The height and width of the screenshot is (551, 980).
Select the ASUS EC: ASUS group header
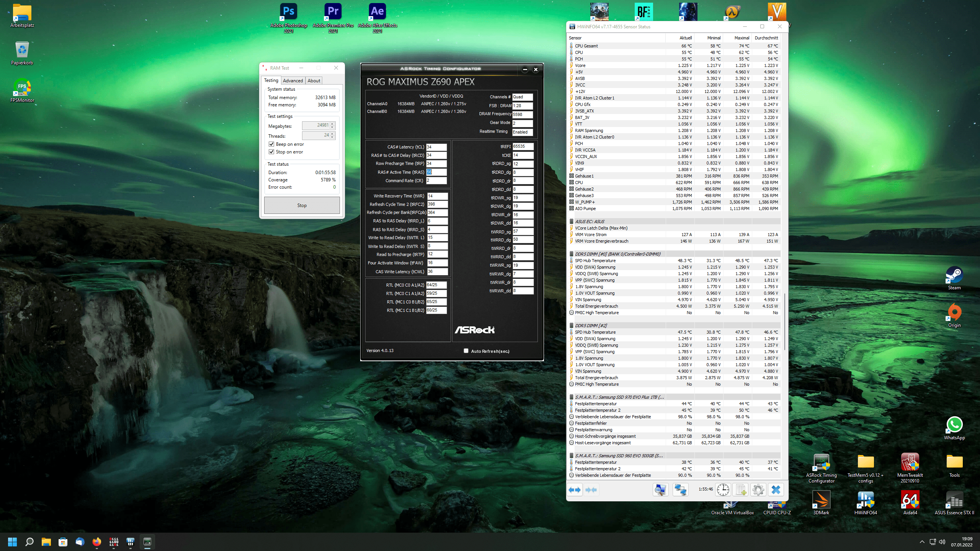point(674,222)
